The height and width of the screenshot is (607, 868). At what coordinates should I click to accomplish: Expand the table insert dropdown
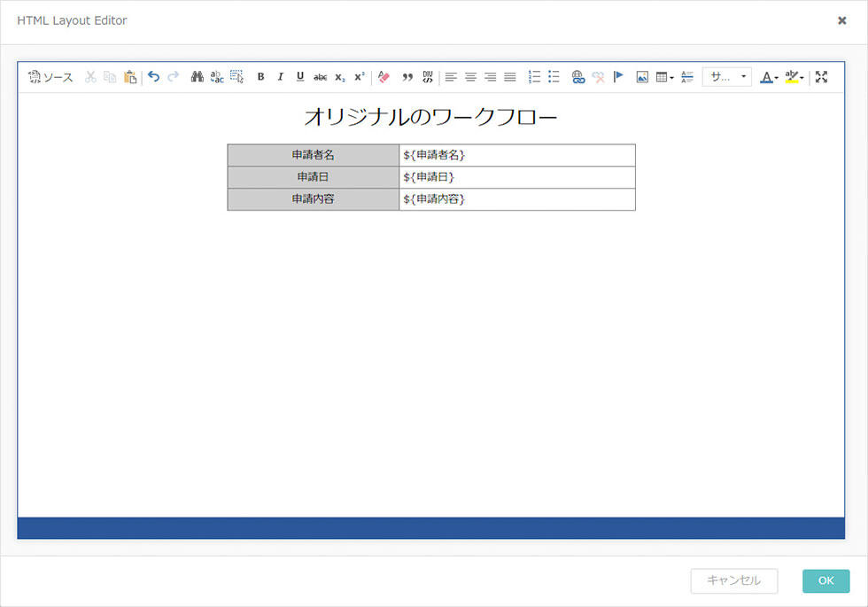tap(664, 77)
